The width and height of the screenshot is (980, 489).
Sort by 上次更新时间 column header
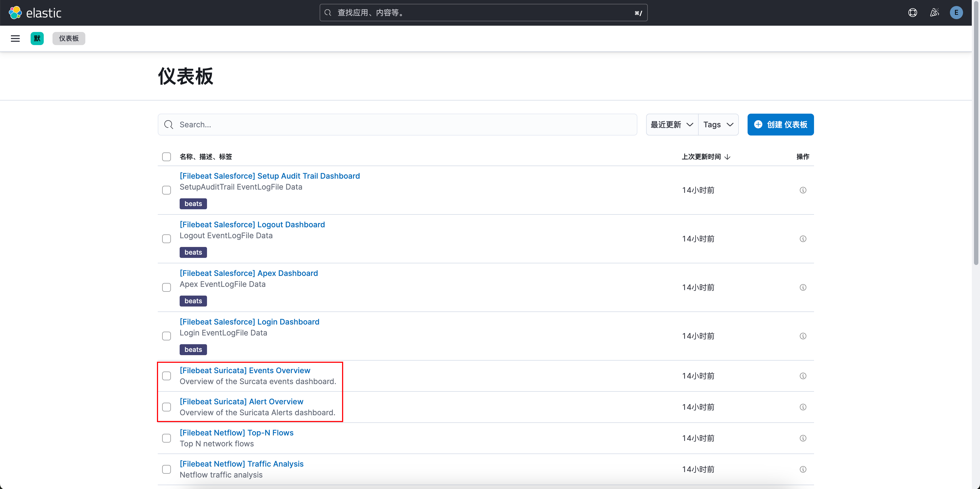[706, 157]
